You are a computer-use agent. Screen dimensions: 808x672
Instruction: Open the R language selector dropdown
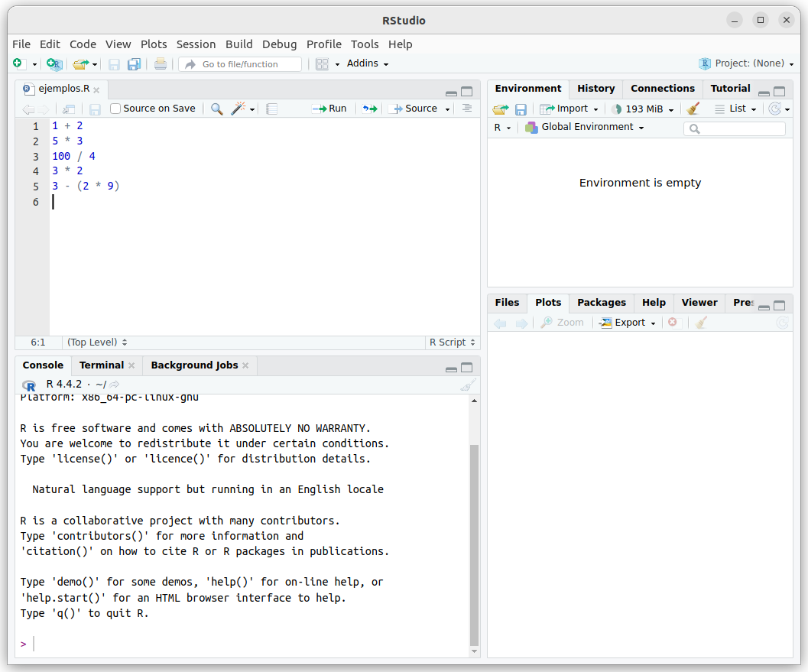point(502,127)
